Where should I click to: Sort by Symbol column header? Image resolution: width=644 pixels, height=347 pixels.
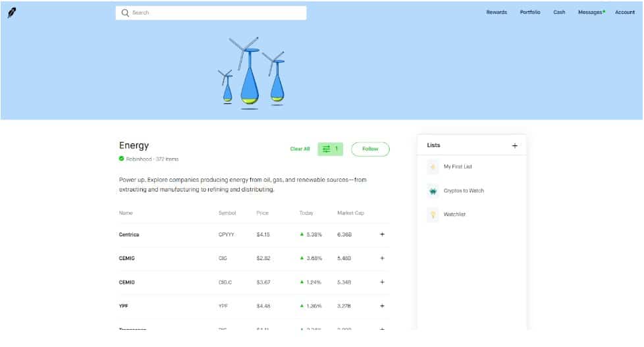[x=227, y=213]
